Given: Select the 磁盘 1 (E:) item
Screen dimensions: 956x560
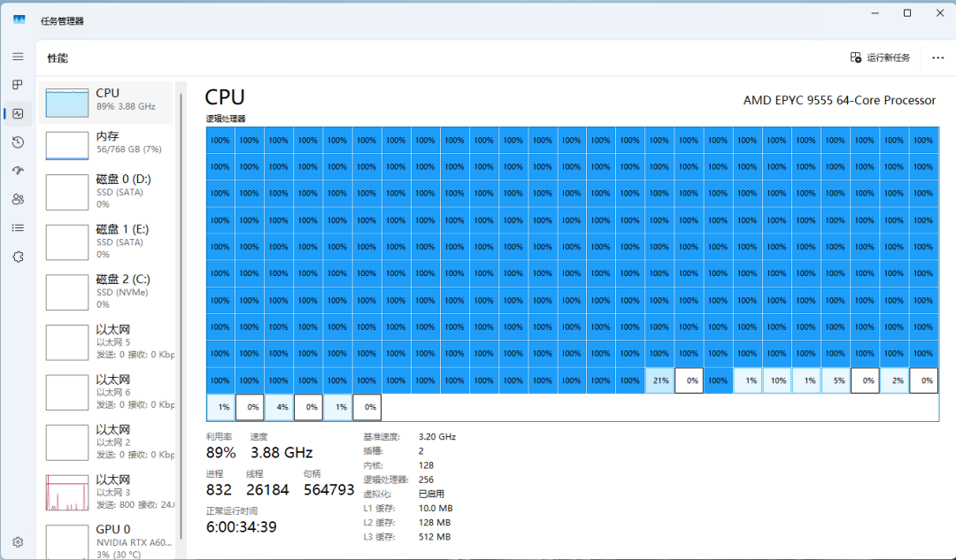Looking at the screenshot, I should [106, 242].
